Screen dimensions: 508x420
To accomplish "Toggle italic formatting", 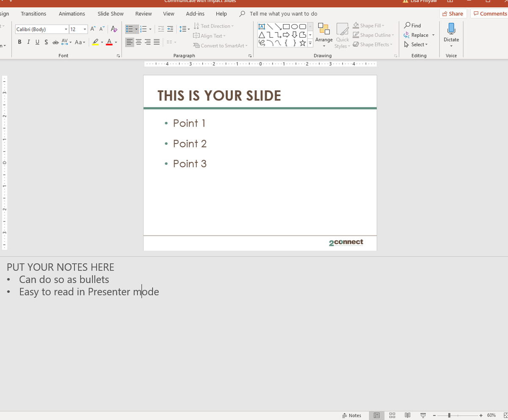I will pos(29,42).
